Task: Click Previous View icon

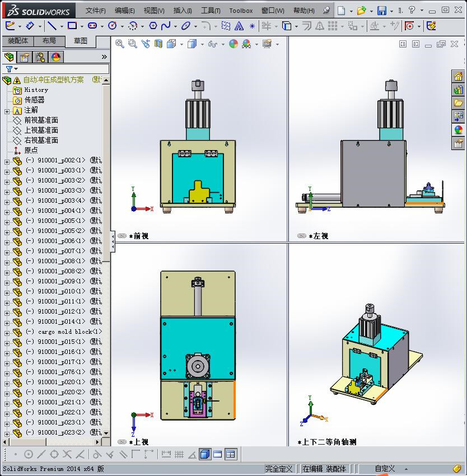Action: tap(146, 44)
